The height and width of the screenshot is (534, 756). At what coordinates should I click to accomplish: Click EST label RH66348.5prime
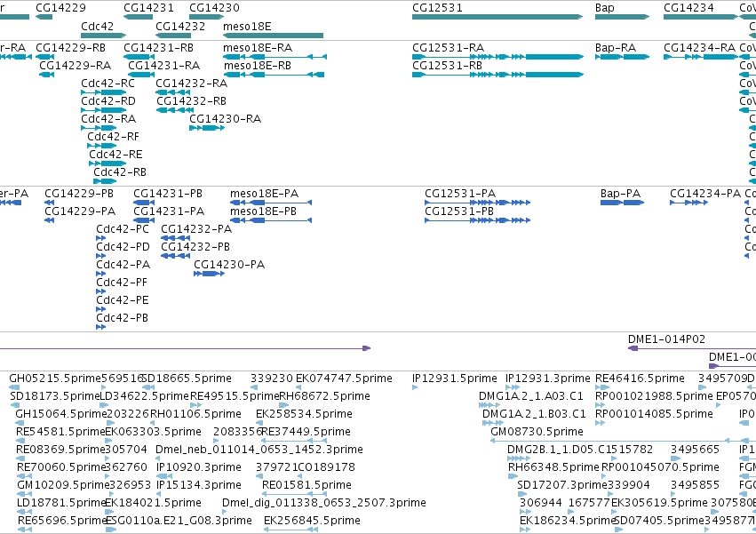(553, 467)
